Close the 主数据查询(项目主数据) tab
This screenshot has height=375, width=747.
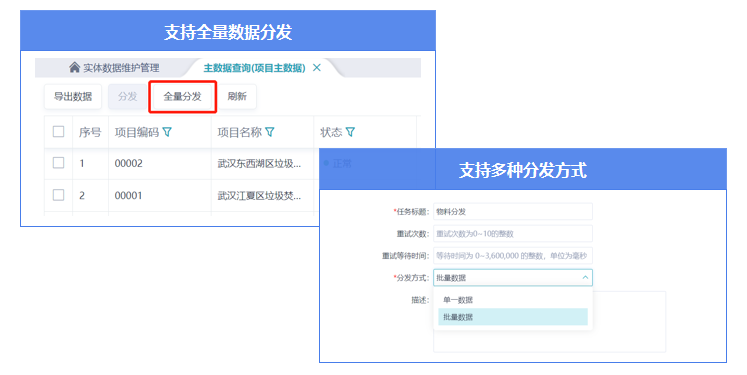(x=316, y=68)
